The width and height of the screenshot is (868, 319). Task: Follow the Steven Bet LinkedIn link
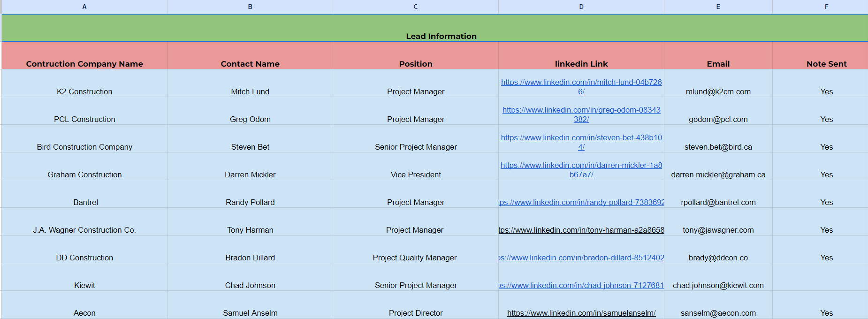pyautogui.click(x=581, y=138)
